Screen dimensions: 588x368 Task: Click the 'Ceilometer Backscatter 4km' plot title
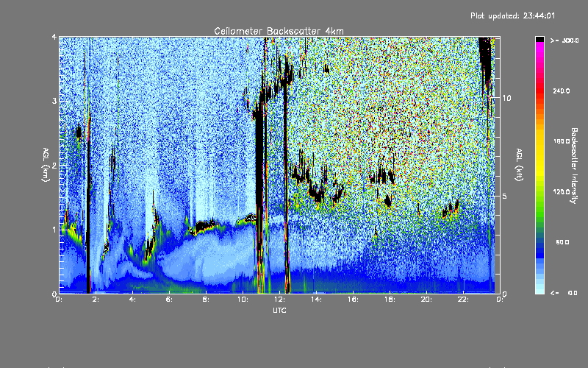279,31
